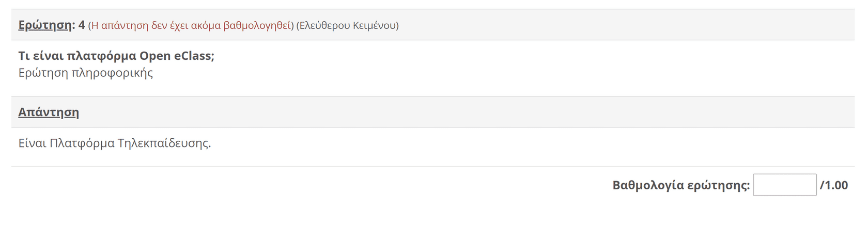This screenshot has width=868, height=227.
Task: Click the underlined "Ερώτηση" heading
Action: pyautogui.click(x=45, y=25)
